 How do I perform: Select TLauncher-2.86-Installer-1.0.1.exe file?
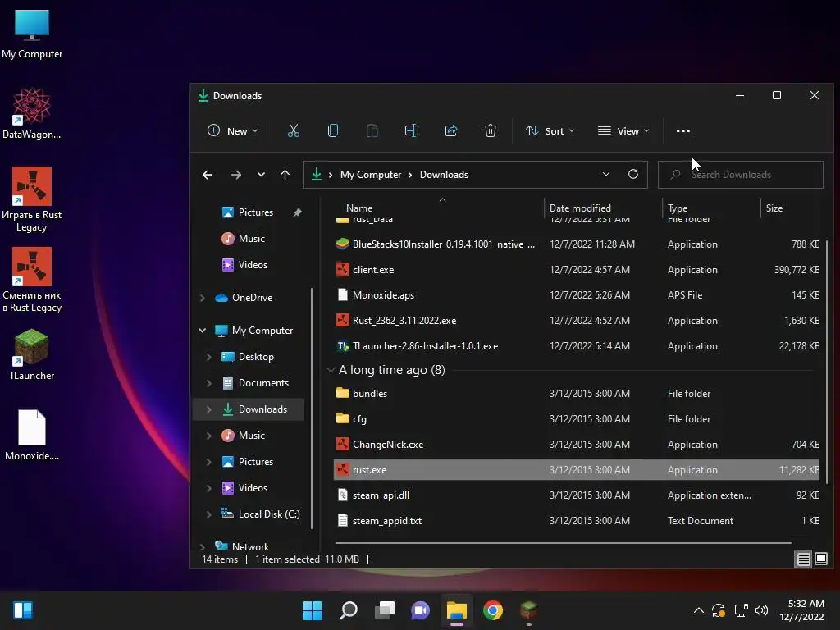click(577, 346)
